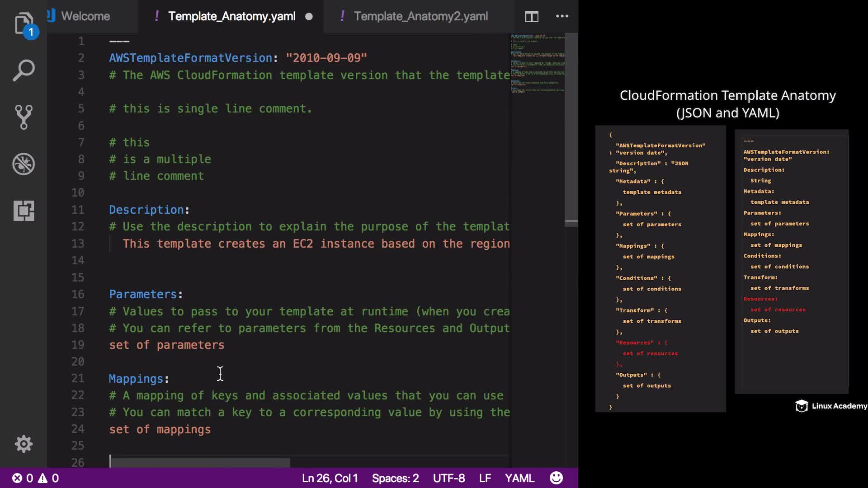The width and height of the screenshot is (868, 488).
Task: Switch to the Template_Anatomy2.yaml tab
Action: [x=420, y=16]
